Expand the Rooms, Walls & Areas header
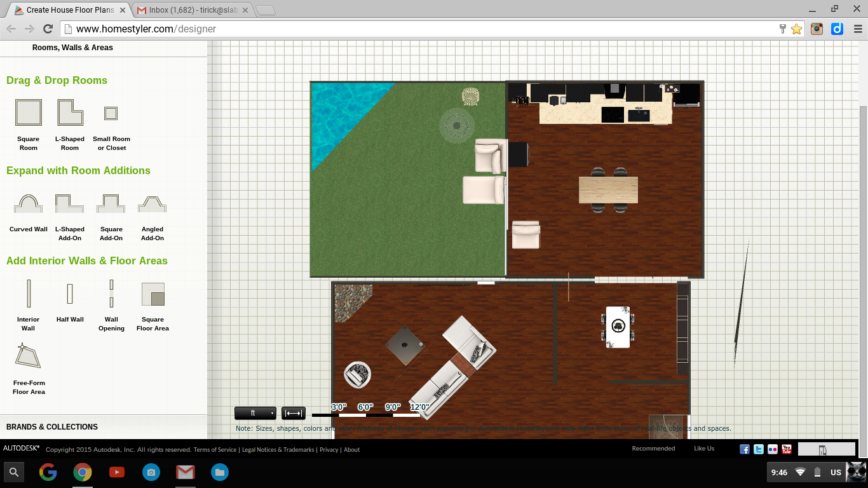This screenshot has height=488, width=868. [72, 48]
